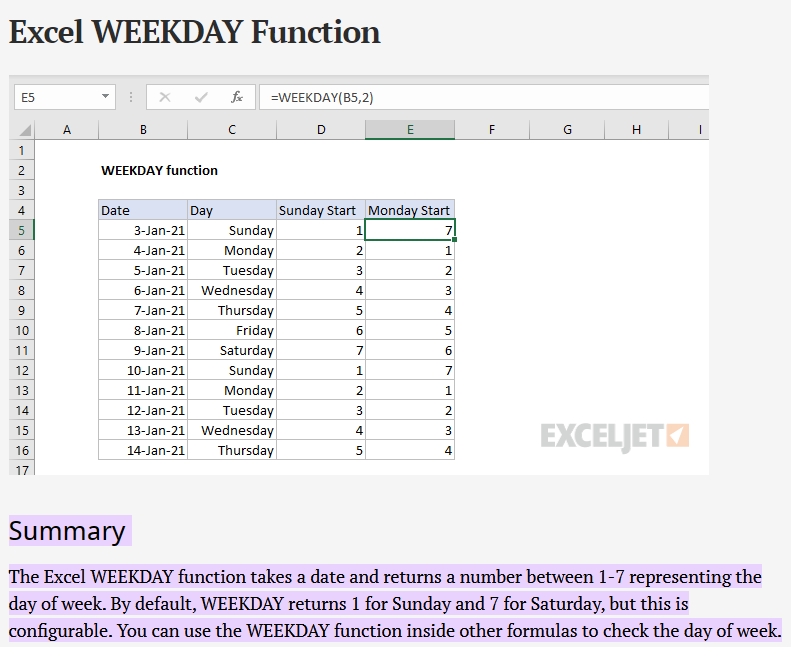Screen dimensions: 791x647
Task: Select column D header
Action: (x=320, y=129)
